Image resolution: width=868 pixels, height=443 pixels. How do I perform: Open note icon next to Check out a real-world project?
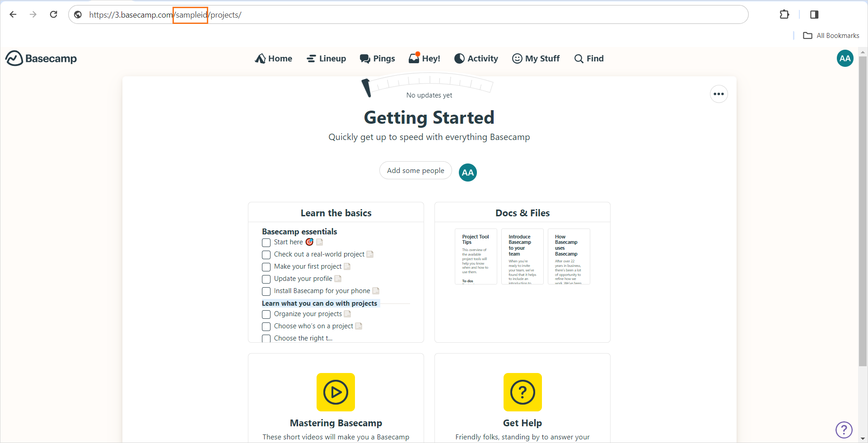tap(370, 254)
